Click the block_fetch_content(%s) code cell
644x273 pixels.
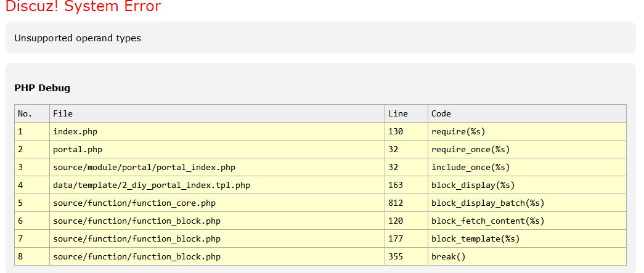pyautogui.click(x=487, y=221)
